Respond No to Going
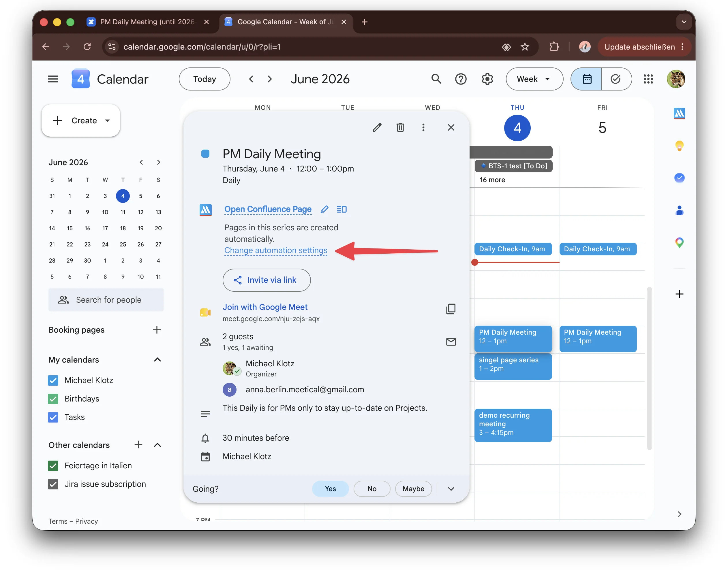 (x=371, y=489)
